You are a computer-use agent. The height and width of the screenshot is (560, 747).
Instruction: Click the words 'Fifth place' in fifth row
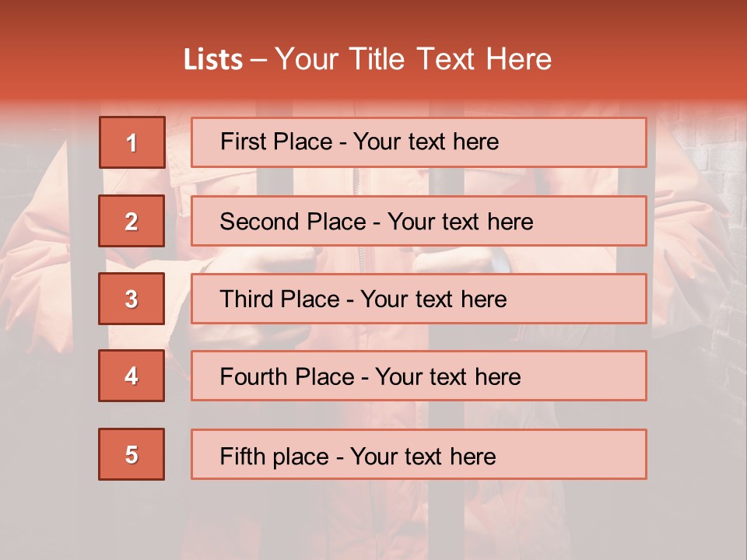point(275,457)
